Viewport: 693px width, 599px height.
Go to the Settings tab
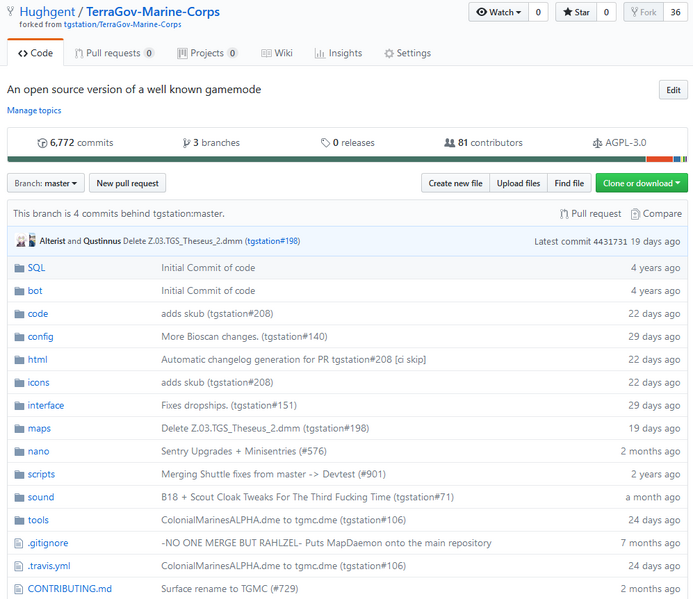407,53
